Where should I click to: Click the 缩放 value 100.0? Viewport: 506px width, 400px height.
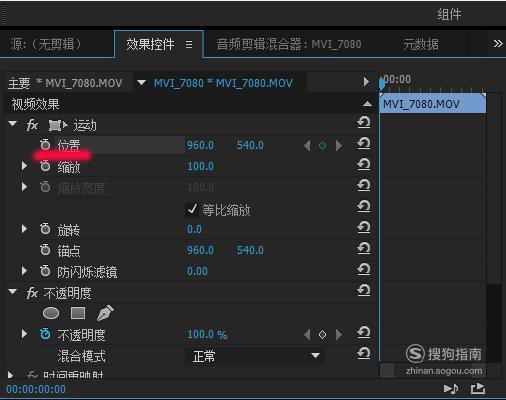pyautogui.click(x=200, y=166)
